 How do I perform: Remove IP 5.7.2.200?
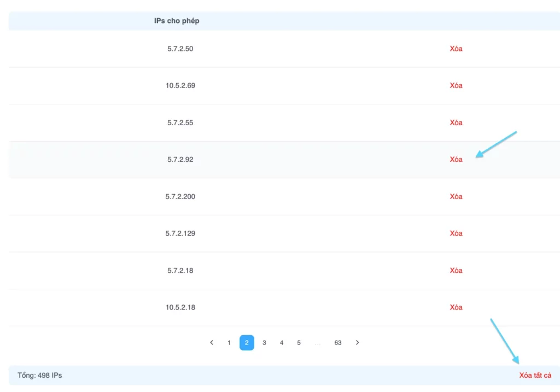click(x=456, y=196)
